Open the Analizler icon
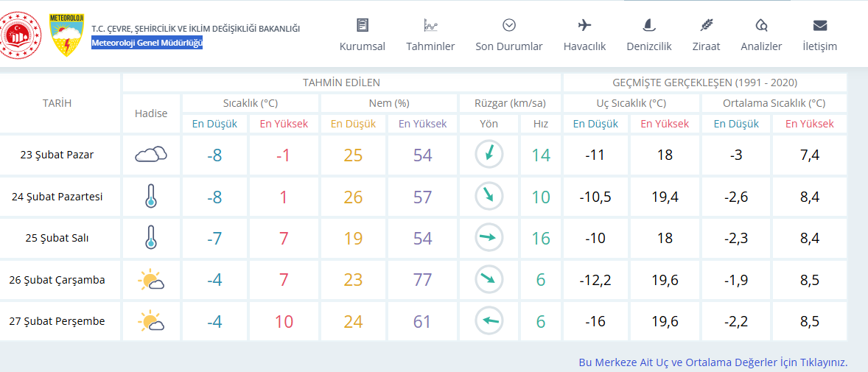This screenshot has width=868, height=372. pos(761,25)
